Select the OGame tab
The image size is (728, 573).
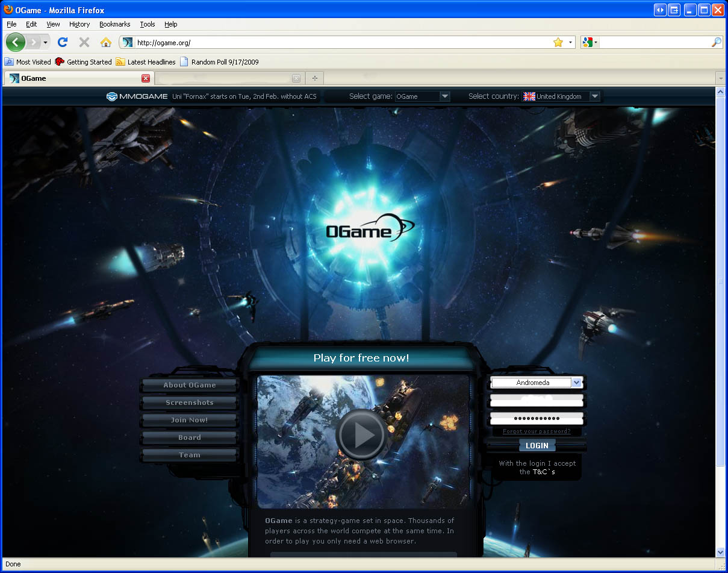[x=78, y=78]
